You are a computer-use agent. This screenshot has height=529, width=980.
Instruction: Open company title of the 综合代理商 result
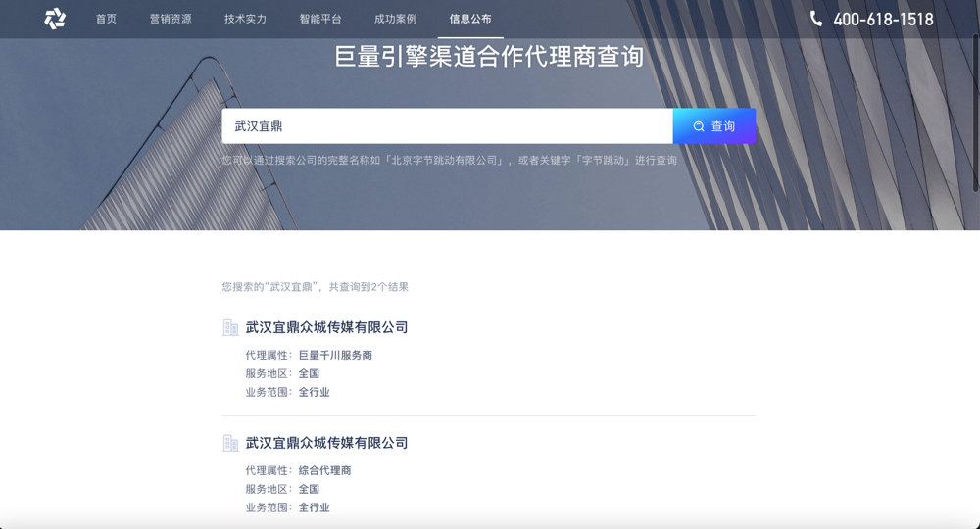pos(326,443)
